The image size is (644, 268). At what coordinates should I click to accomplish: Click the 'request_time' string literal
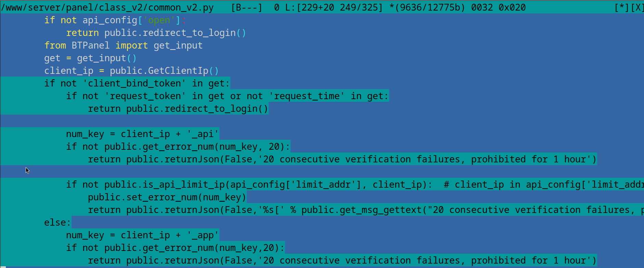coord(307,96)
